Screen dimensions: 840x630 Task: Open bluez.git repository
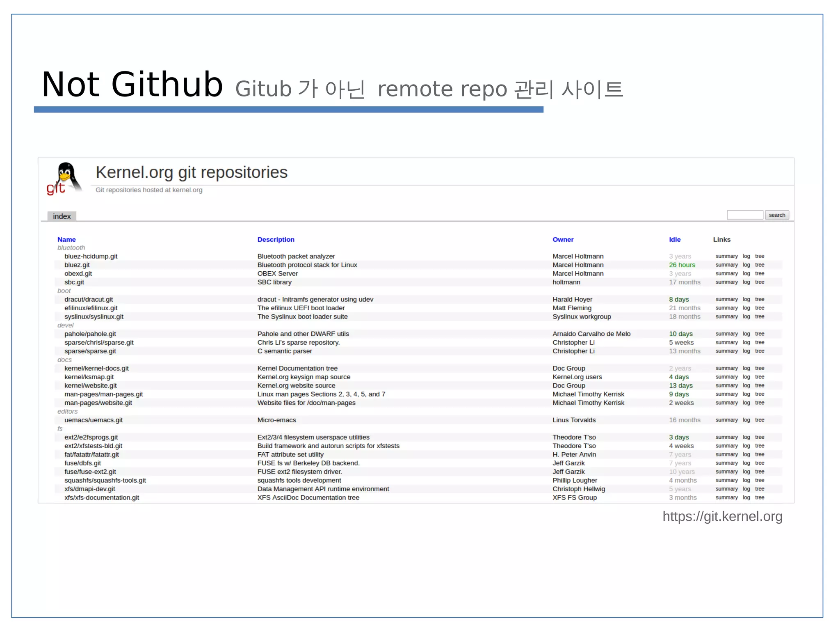pyautogui.click(x=77, y=265)
